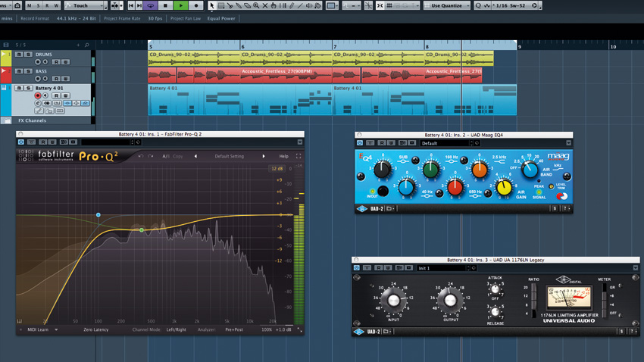644x362 pixels.
Task: Click the Zero Latency processing mode button
Action: click(x=95, y=329)
